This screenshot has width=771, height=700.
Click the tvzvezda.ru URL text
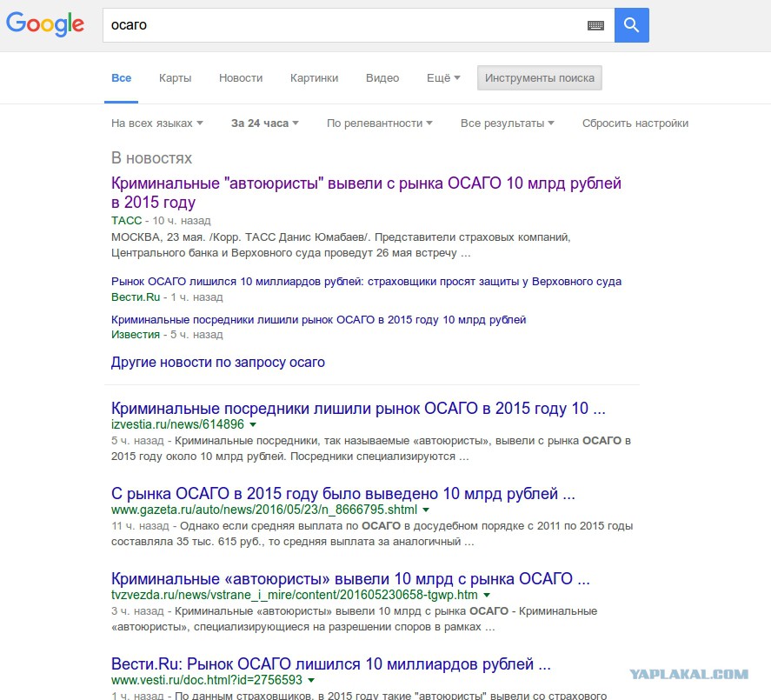pos(294,595)
